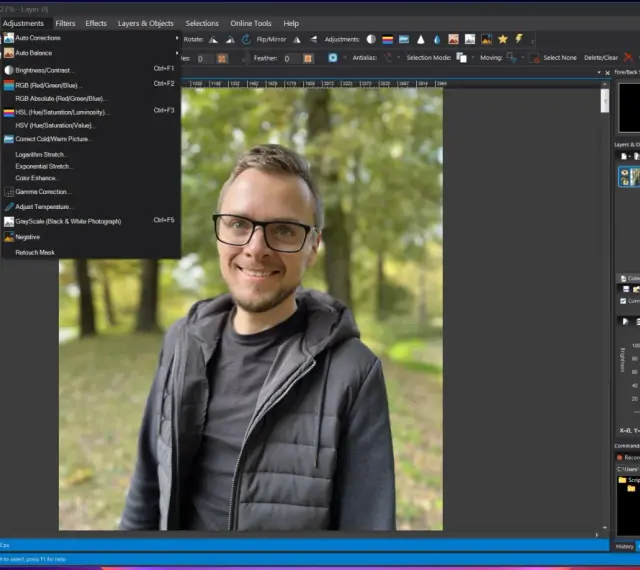Toggle the layer eye visibility icon

(624, 173)
